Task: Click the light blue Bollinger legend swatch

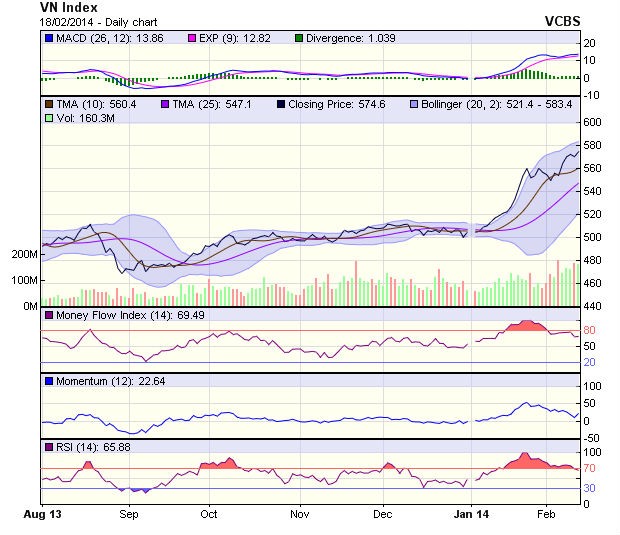Action: [416, 103]
